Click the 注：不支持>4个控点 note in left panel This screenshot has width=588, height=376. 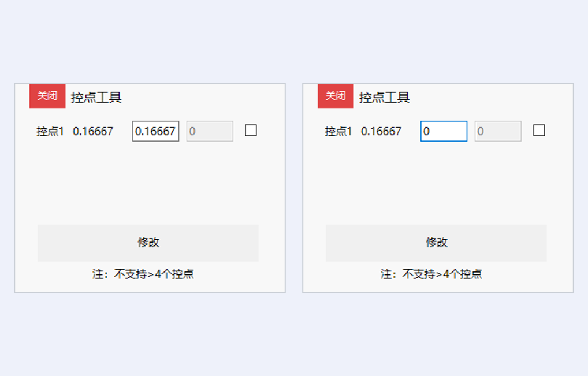click(143, 274)
